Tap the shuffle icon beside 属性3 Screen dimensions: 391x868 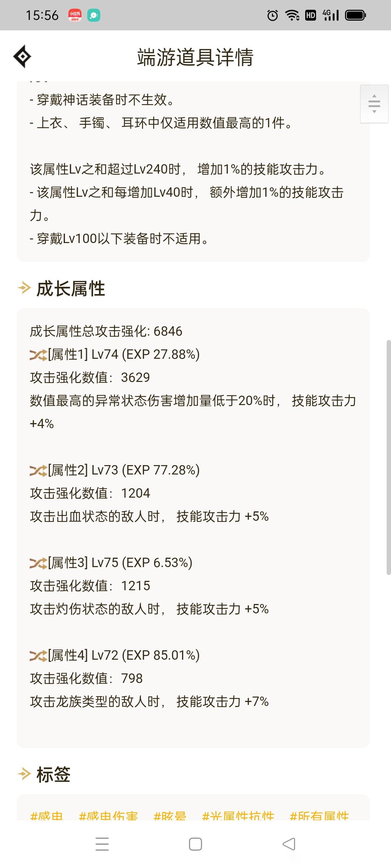(38, 563)
